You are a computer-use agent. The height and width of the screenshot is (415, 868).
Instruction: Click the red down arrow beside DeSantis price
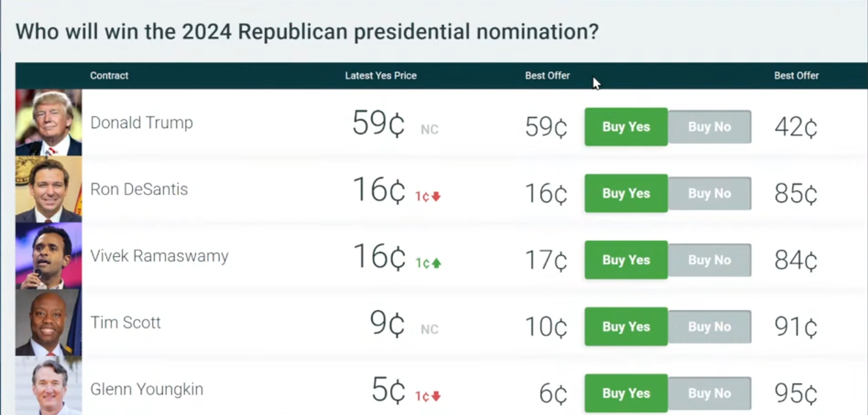click(x=436, y=196)
